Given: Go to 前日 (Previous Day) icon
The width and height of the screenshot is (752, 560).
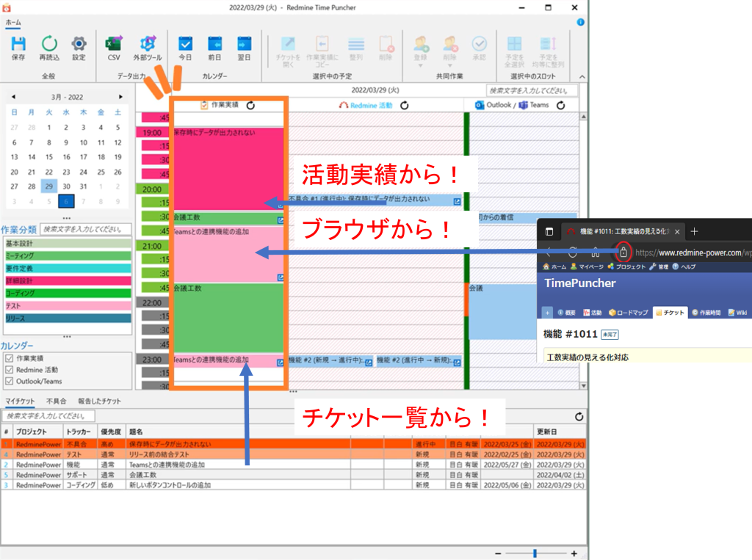Looking at the screenshot, I should [x=214, y=45].
